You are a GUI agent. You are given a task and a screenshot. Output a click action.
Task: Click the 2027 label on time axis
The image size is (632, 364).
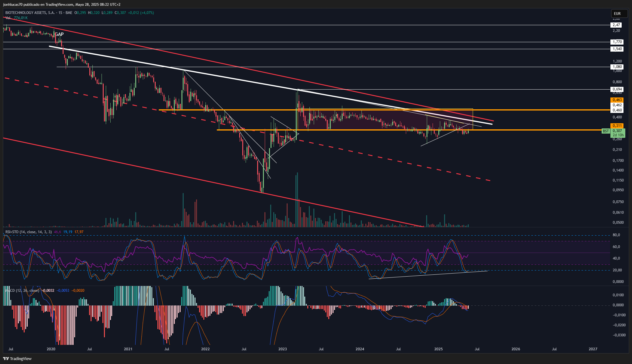click(593, 349)
